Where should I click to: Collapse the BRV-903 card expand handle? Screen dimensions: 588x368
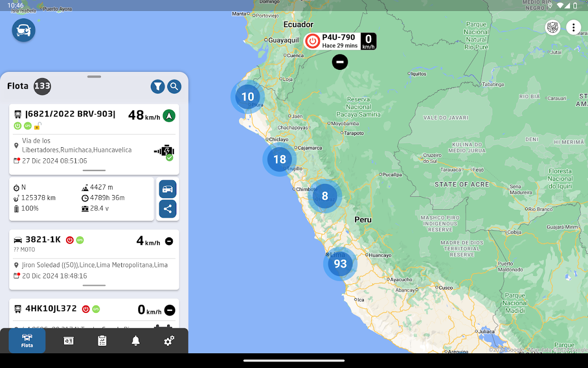94,170
